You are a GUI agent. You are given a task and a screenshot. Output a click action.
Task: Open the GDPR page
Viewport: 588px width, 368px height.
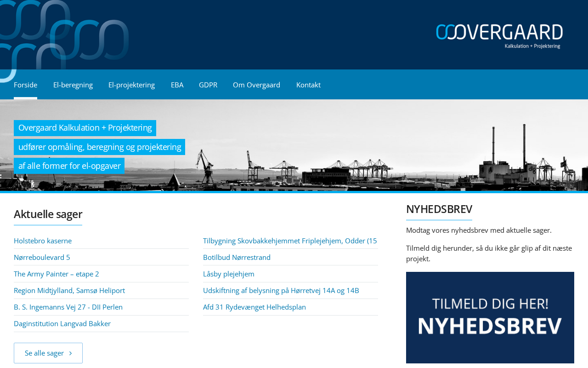click(x=208, y=85)
